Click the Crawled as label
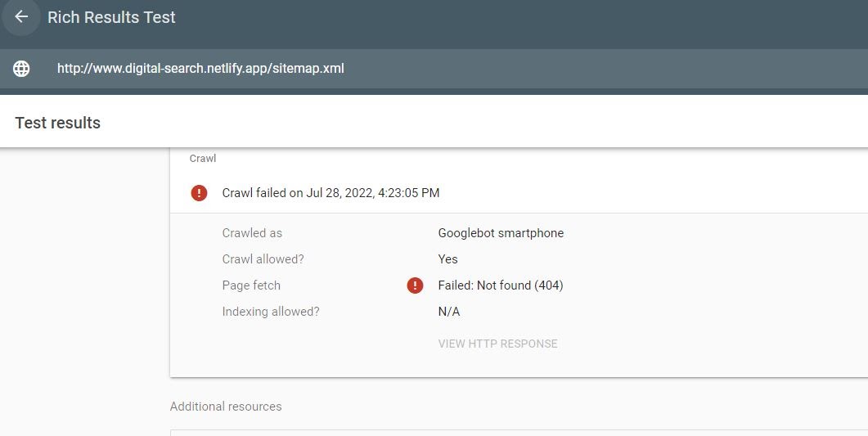Image resolution: width=868 pixels, height=436 pixels. (252, 233)
